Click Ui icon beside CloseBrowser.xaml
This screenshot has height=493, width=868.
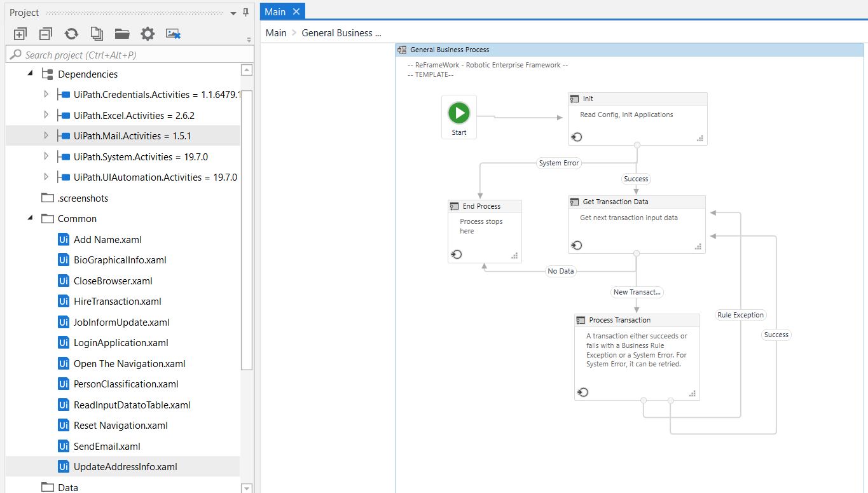click(64, 281)
